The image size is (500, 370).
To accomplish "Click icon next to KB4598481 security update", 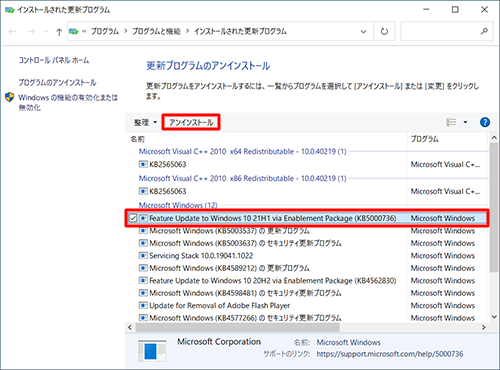I will coord(143,293).
